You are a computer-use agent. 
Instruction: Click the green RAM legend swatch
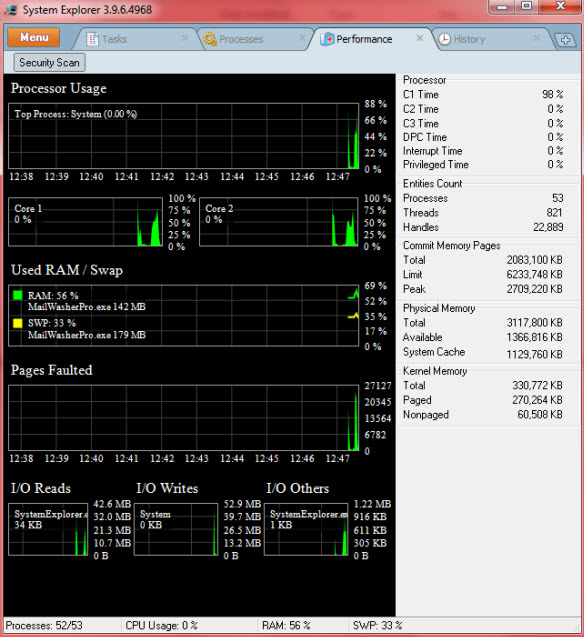pyautogui.click(x=17, y=295)
